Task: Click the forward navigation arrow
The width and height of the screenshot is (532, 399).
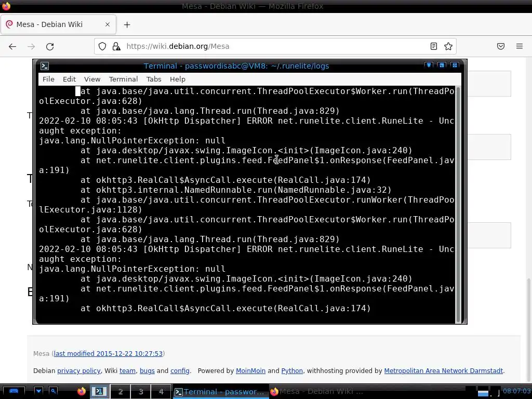Action: 31,46
